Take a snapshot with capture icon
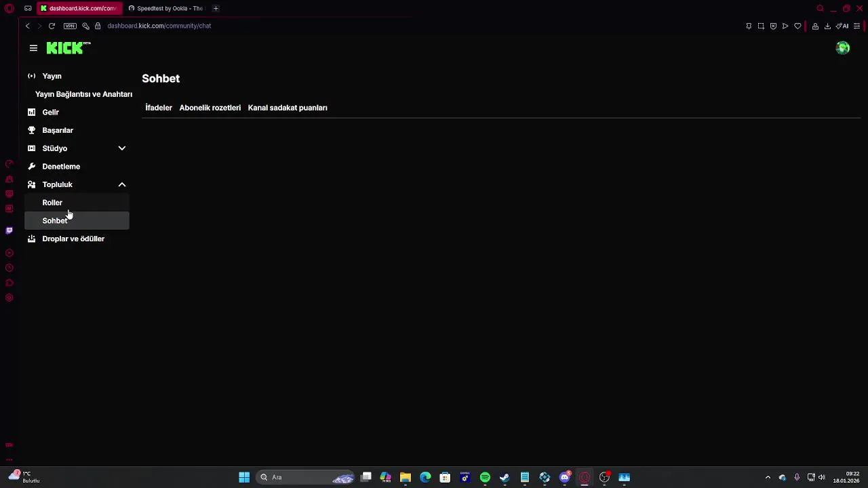Viewport: 868px width, 488px height. click(x=761, y=26)
